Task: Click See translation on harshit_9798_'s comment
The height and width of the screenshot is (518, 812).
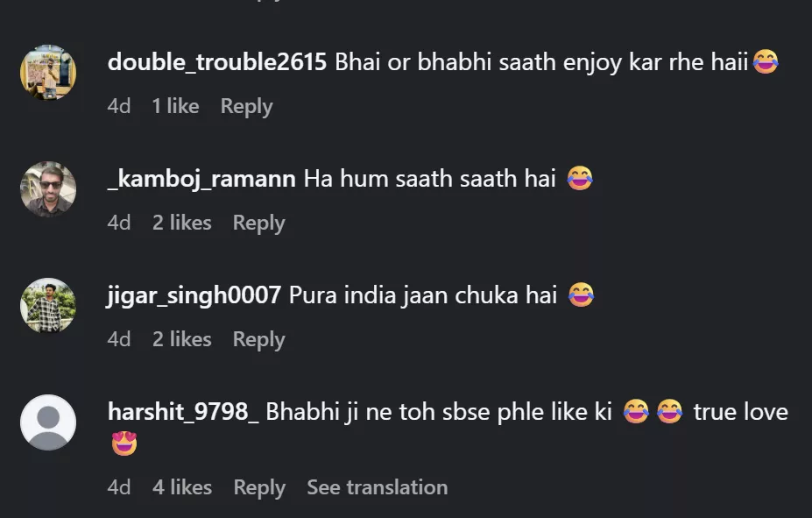Action: pyautogui.click(x=377, y=487)
